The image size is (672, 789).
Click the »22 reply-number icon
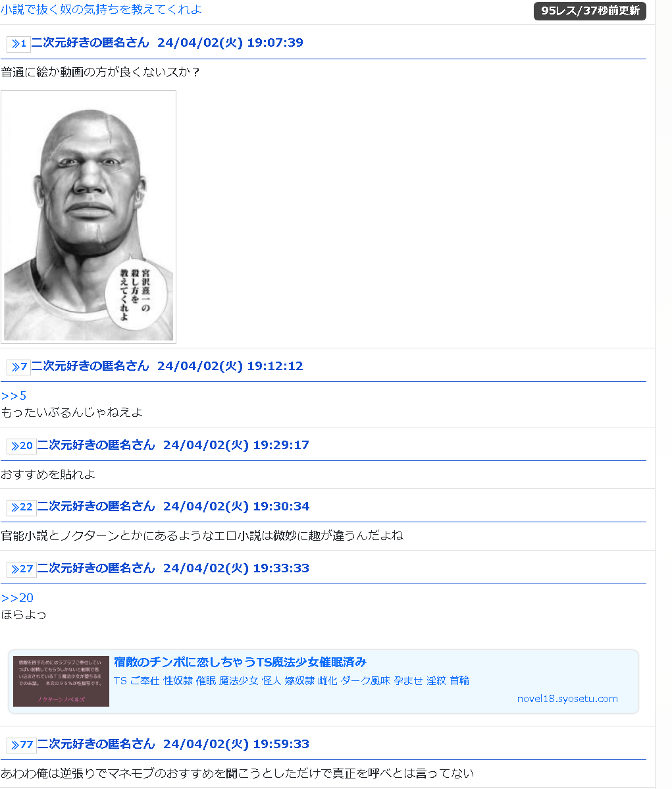pos(22,507)
